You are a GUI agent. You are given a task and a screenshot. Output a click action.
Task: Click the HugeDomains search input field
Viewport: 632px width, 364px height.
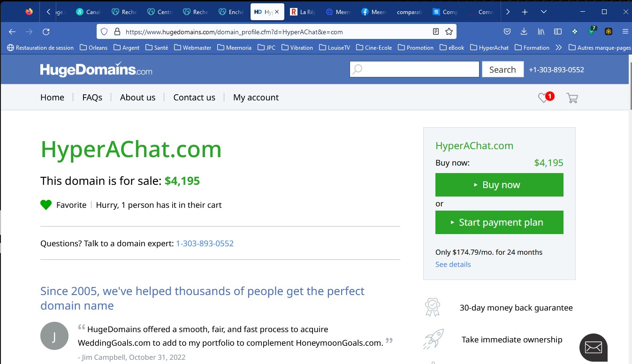415,69
